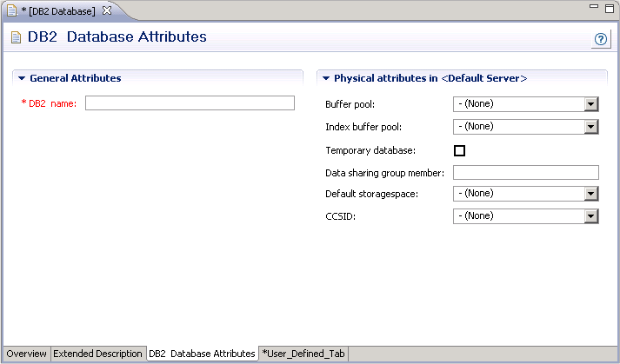The height and width of the screenshot is (364, 620).
Task: Enable the Temporary database checkbox
Action: pos(459,150)
